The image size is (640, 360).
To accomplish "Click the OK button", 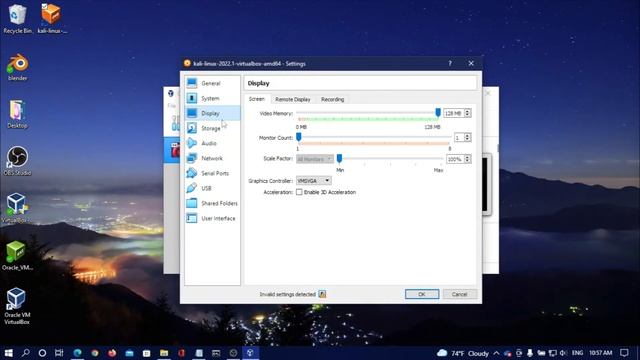I will coord(422,294).
